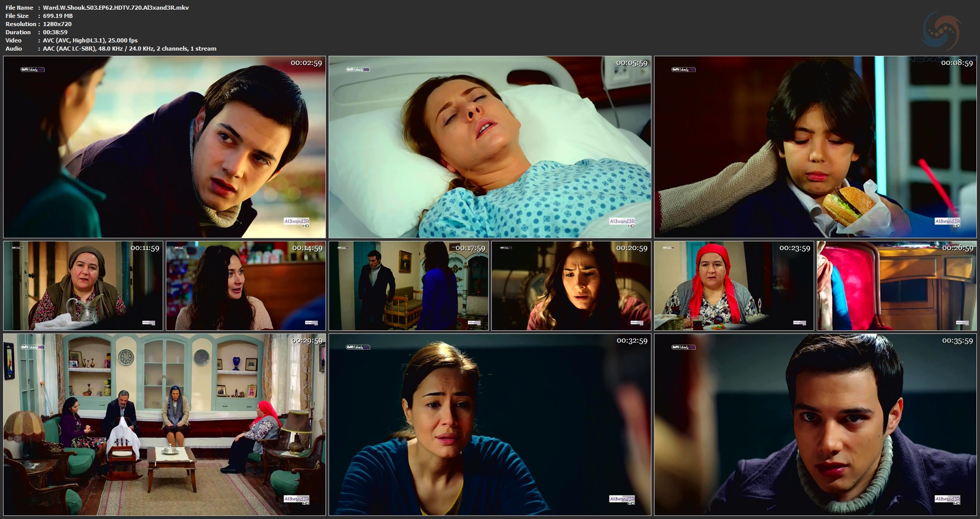Screen dimensions: 980x519
Task: Click the swirl logo in the header corner
Action: pyautogui.click(x=941, y=31)
